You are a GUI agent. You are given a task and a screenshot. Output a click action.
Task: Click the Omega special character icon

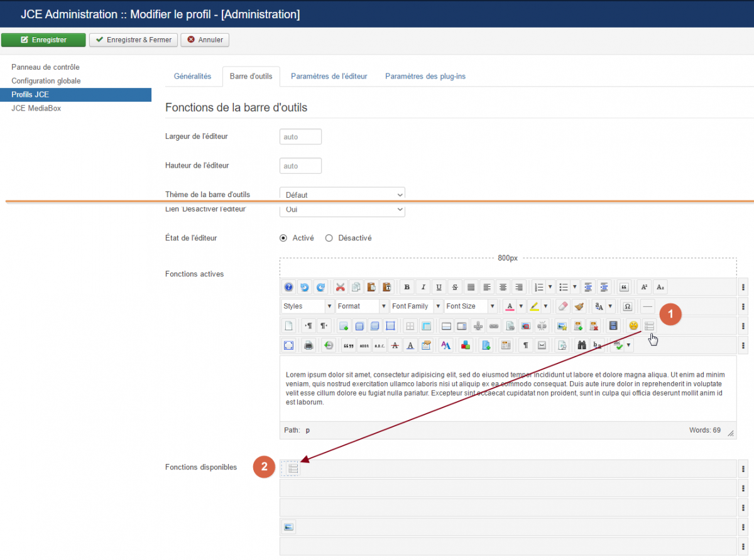(x=627, y=306)
